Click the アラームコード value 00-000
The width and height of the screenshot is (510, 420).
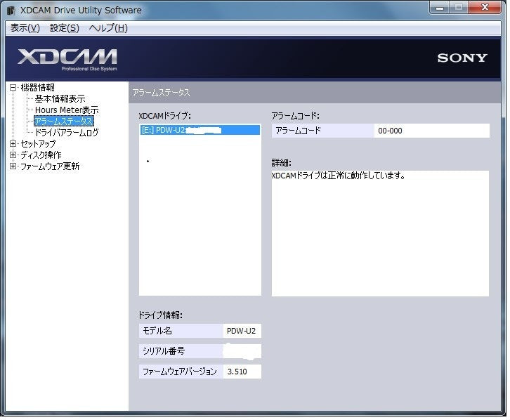(x=431, y=131)
